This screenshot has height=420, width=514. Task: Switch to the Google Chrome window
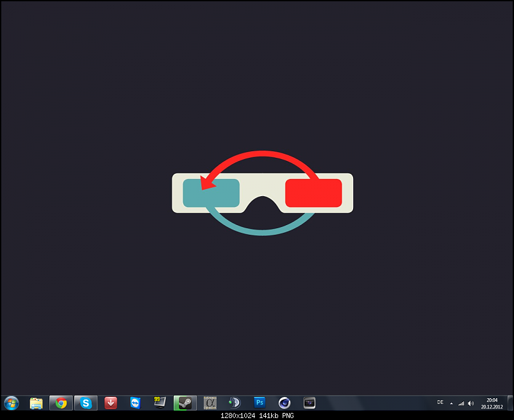click(x=61, y=403)
